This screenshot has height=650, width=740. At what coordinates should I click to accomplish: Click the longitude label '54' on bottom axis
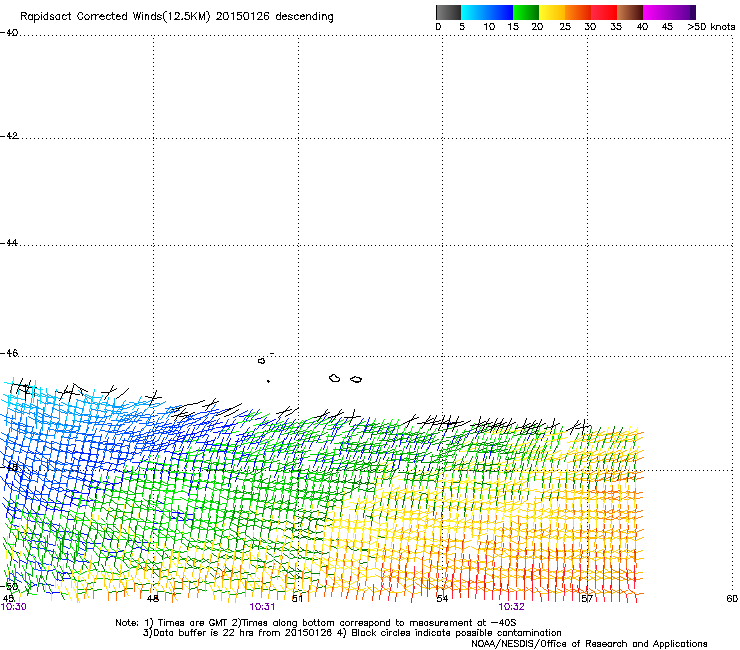click(442, 599)
